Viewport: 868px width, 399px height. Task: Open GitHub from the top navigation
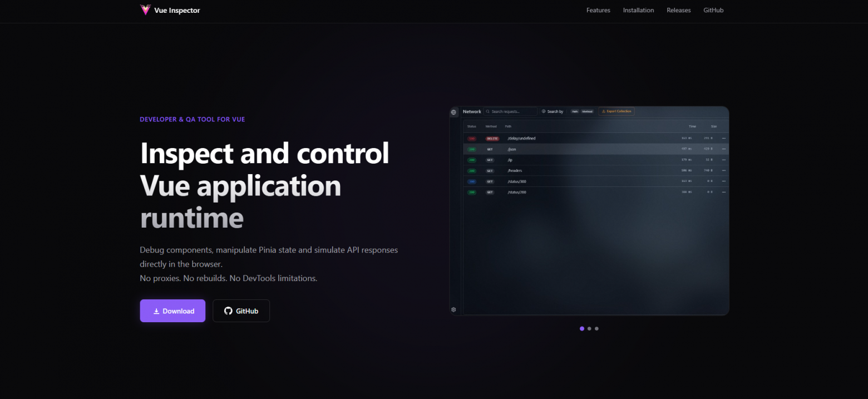tap(713, 11)
